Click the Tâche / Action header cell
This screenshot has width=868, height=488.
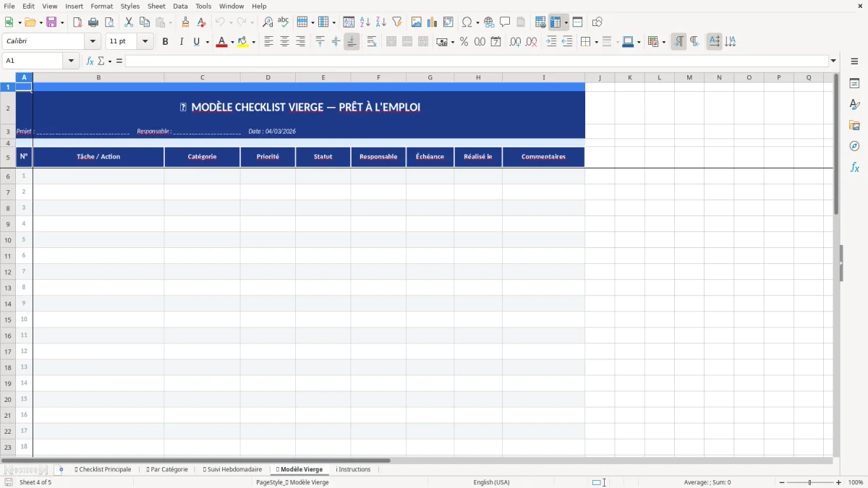tap(98, 157)
